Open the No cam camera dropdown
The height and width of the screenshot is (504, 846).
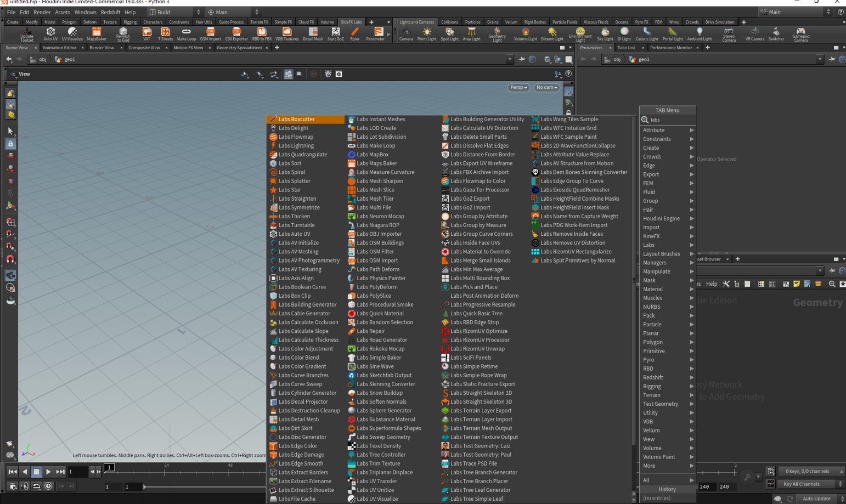[x=546, y=87]
